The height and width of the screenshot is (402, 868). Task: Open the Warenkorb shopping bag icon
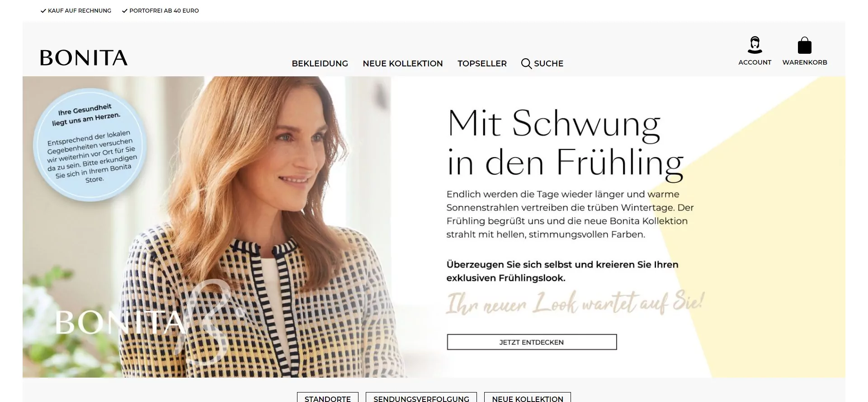pos(805,45)
